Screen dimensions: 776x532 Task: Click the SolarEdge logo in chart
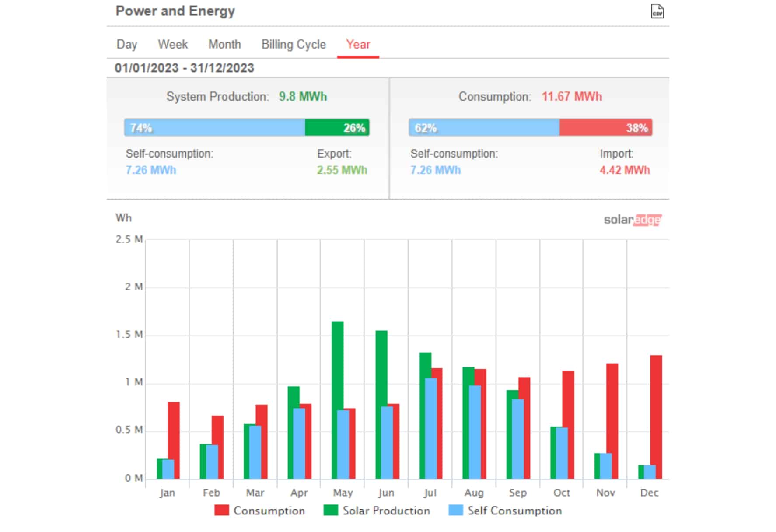[x=633, y=220]
